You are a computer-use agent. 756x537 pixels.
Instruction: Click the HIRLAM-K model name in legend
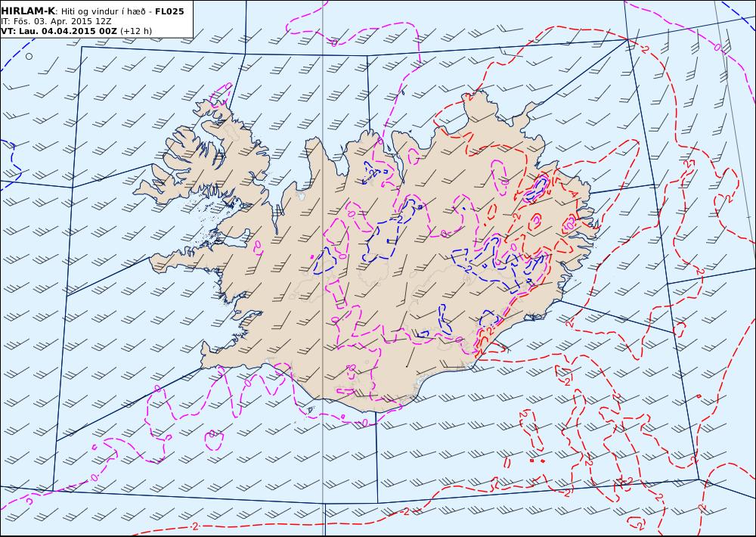(x=28, y=11)
